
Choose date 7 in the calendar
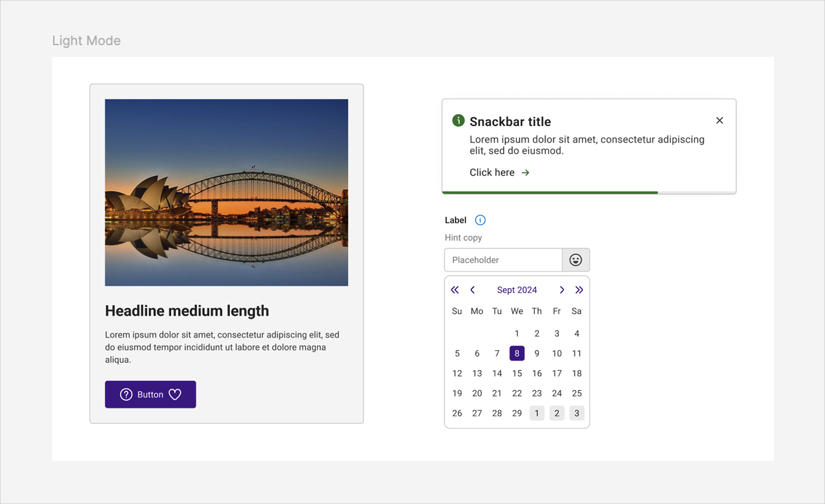click(497, 353)
